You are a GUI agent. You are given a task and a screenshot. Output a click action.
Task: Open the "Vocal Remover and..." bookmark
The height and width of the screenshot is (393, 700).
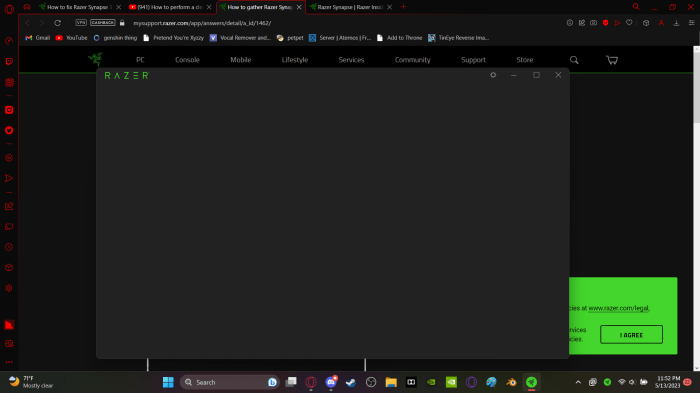[240, 38]
